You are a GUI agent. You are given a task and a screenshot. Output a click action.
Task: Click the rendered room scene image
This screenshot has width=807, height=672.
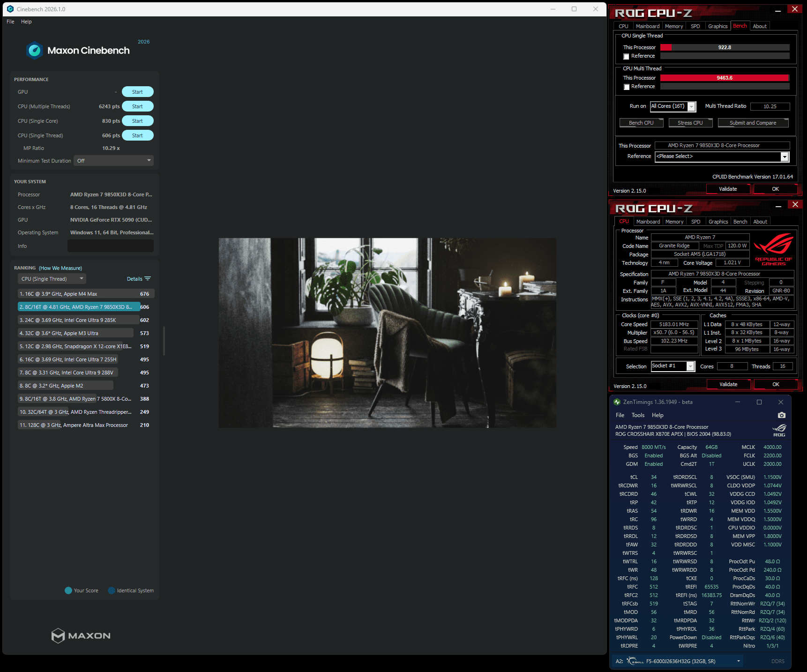(x=388, y=333)
